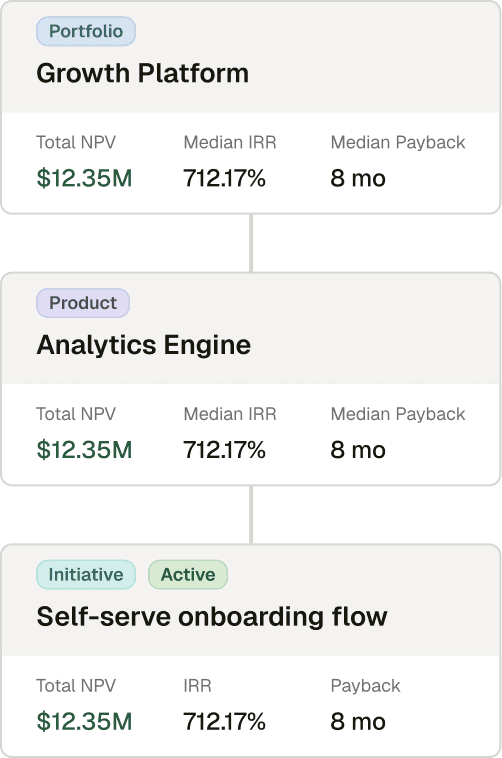Select the Product tag
Screen dimensions: 502x758
[83, 303]
